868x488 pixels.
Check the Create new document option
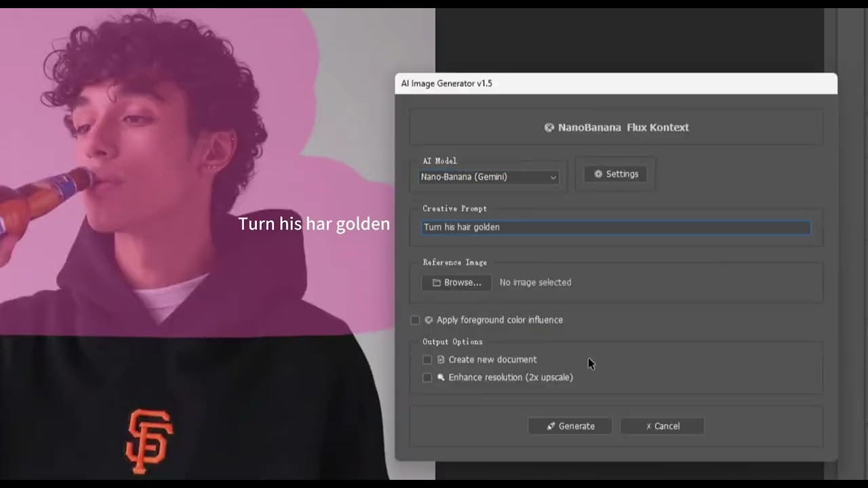click(x=427, y=360)
